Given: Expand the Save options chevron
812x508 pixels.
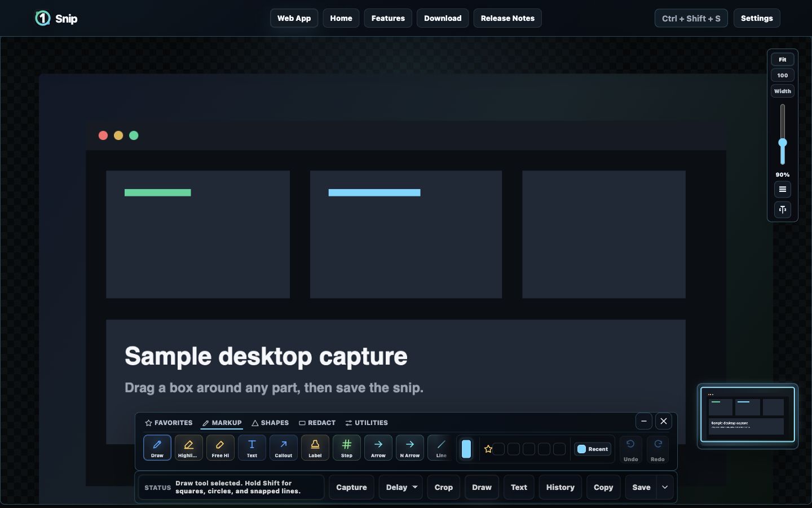Looking at the screenshot, I should coord(665,487).
